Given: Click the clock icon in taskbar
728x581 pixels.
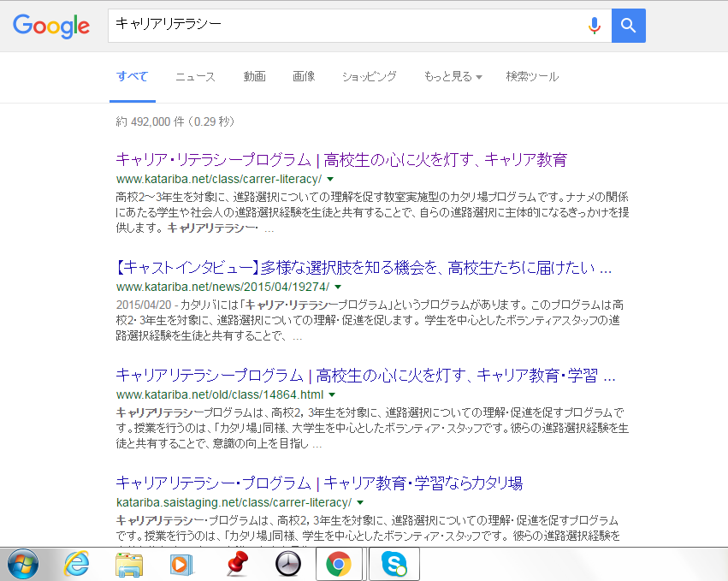Looking at the screenshot, I should click(288, 565).
